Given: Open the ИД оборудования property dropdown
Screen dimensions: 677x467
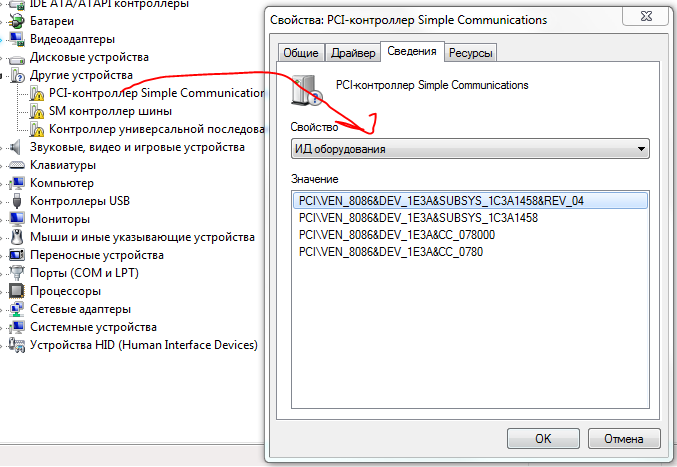Looking at the screenshot, I should click(641, 150).
